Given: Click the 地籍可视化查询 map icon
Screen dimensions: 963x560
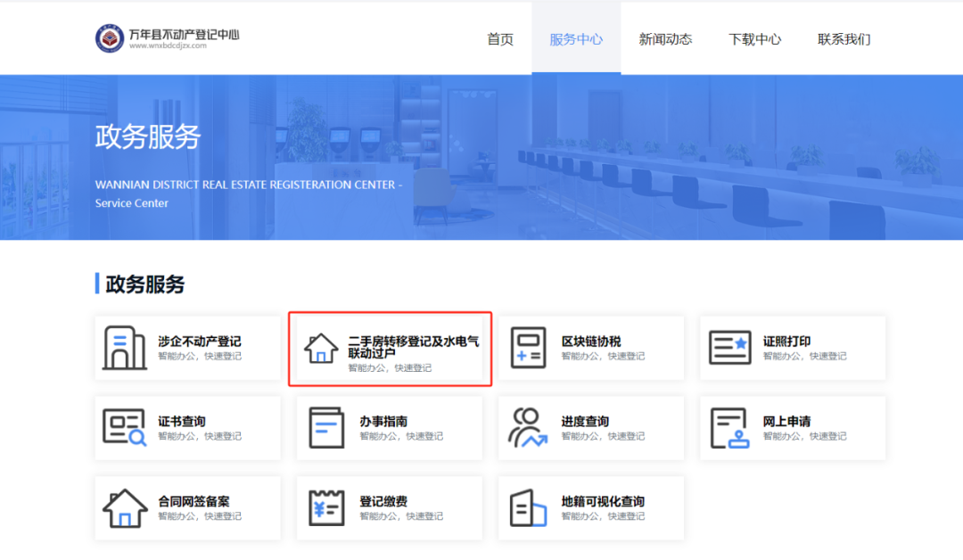Looking at the screenshot, I should coord(530,507).
